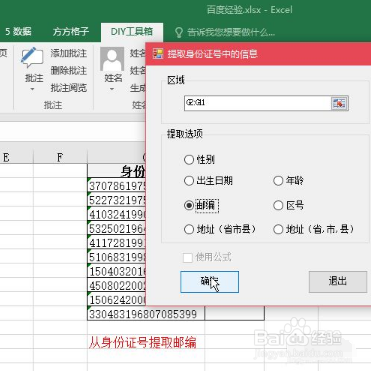Image resolution: width=371 pixels, height=371 pixels.
Task: Click the 身份 header cell
Action: pos(117,171)
